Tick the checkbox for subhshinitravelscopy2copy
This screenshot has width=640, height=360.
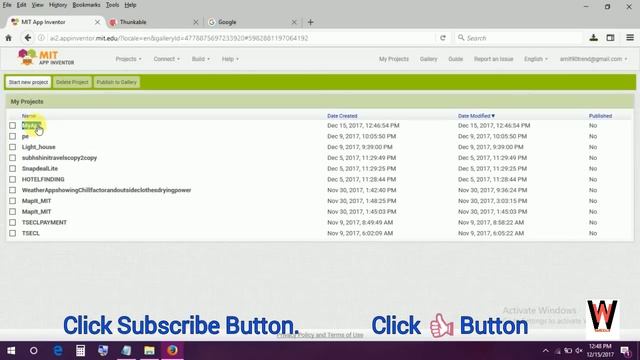point(13,158)
